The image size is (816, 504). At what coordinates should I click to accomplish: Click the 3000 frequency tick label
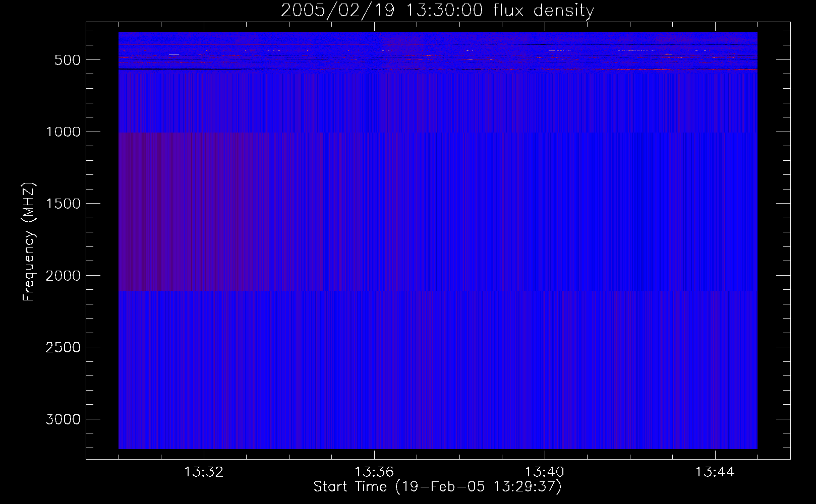pos(63,420)
